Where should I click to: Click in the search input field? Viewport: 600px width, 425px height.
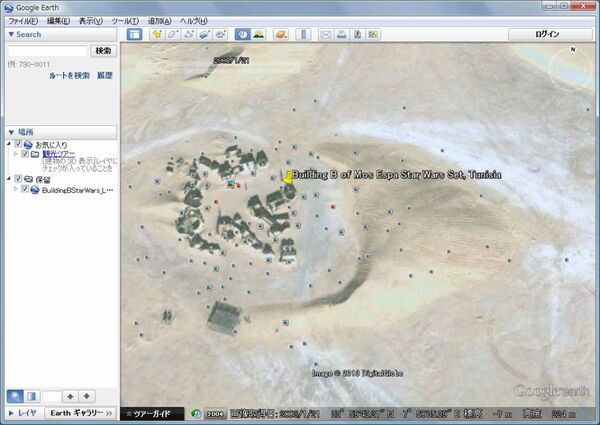[48, 51]
